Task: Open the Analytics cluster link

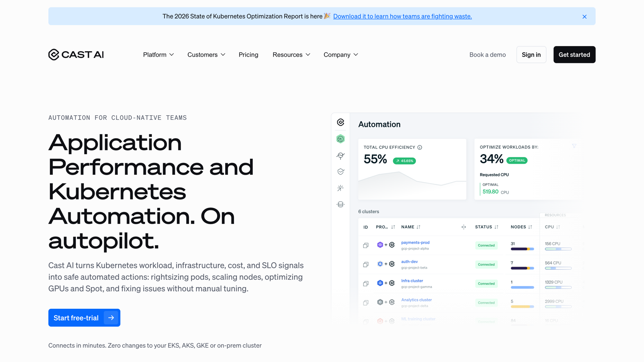Action: click(416, 300)
